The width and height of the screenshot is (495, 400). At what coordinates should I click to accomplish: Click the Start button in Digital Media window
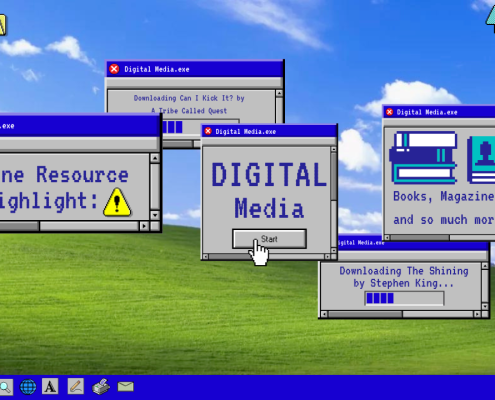click(x=269, y=239)
